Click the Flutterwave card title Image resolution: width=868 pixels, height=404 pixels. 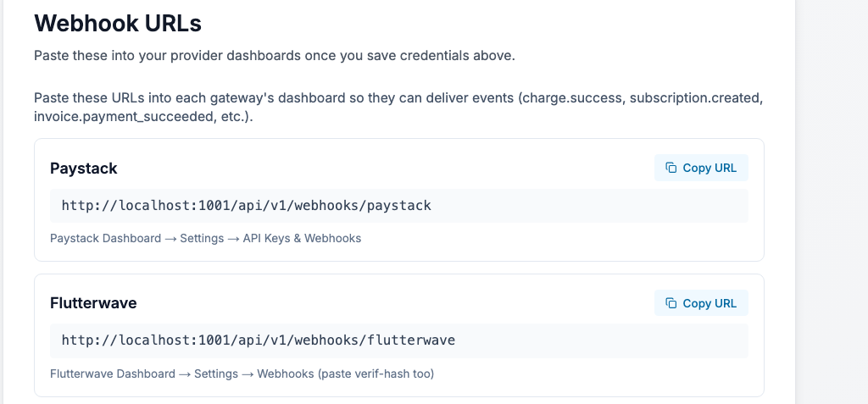point(93,303)
